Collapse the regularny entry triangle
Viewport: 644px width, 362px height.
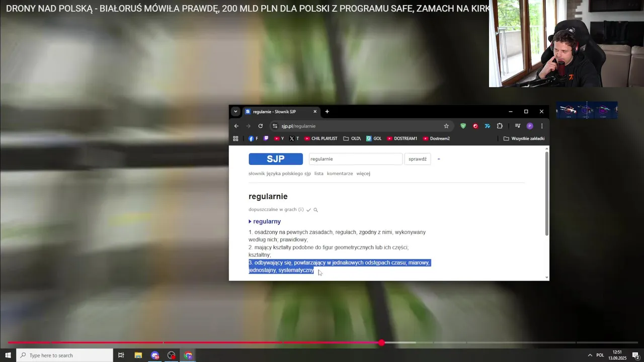tap(250, 222)
